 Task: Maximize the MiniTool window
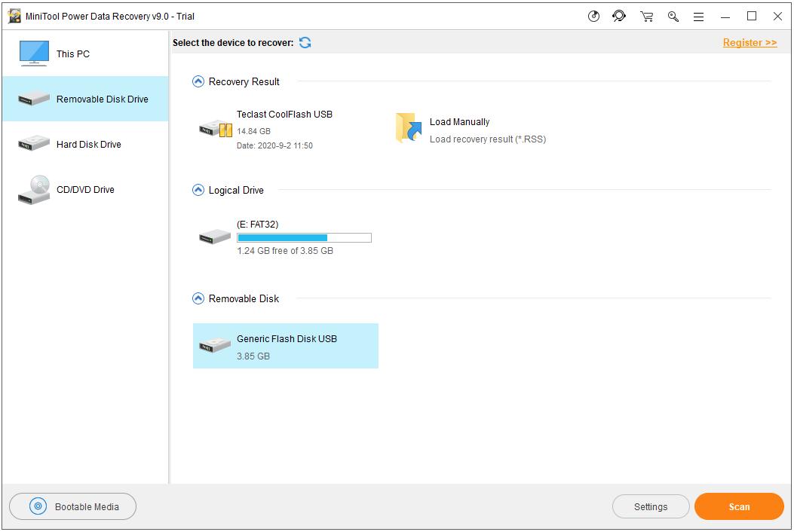(x=752, y=16)
